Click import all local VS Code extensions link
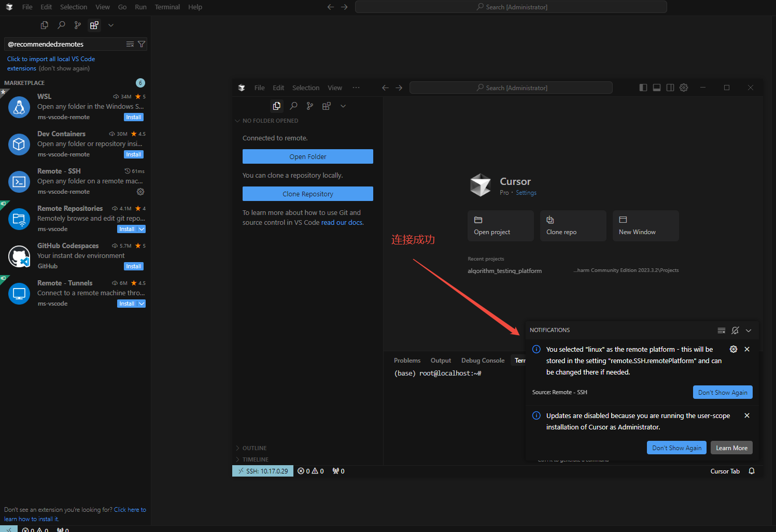 [51, 64]
